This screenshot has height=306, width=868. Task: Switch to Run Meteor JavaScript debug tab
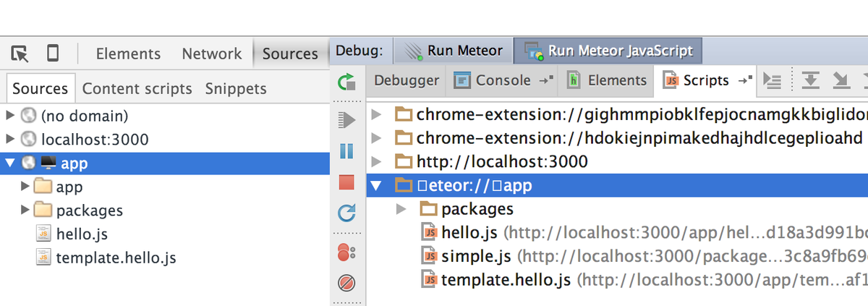(x=608, y=51)
